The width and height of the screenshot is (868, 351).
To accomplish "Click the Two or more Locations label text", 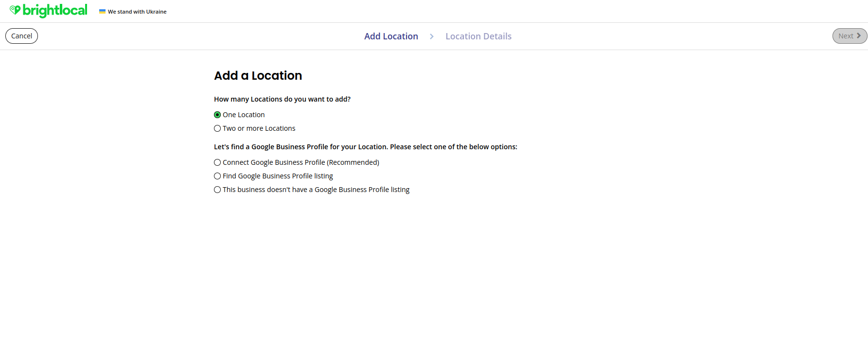I will point(259,128).
